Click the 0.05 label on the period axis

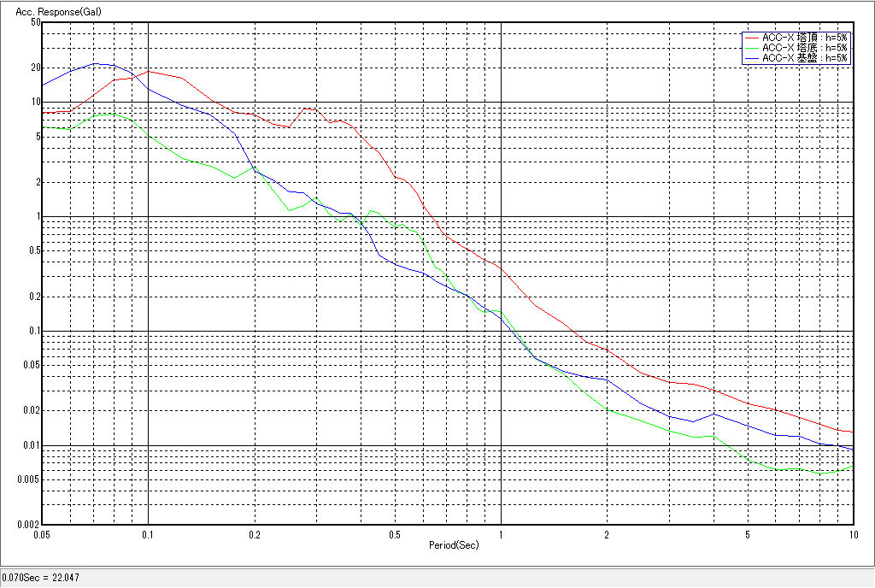pos(42,534)
